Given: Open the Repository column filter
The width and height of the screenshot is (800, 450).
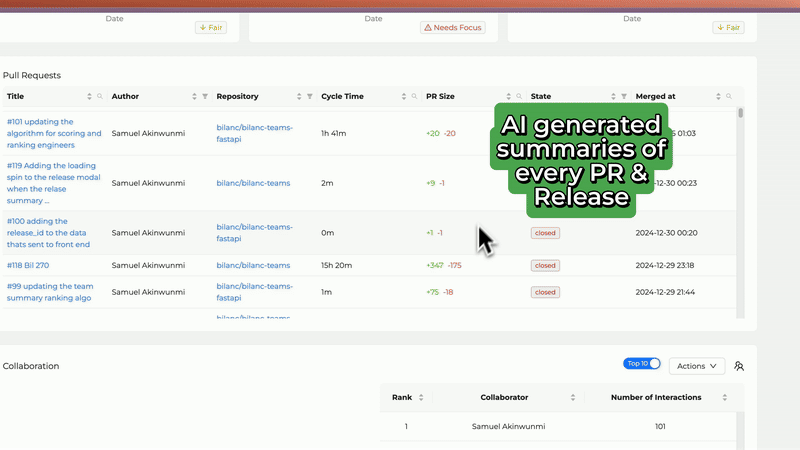Looking at the screenshot, I should point(310,96).
